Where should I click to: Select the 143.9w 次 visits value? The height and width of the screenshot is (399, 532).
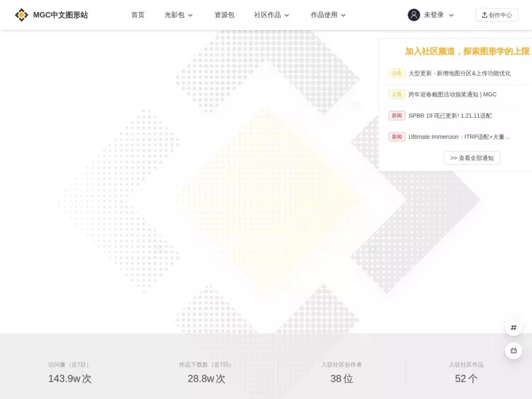pos(70,378)
